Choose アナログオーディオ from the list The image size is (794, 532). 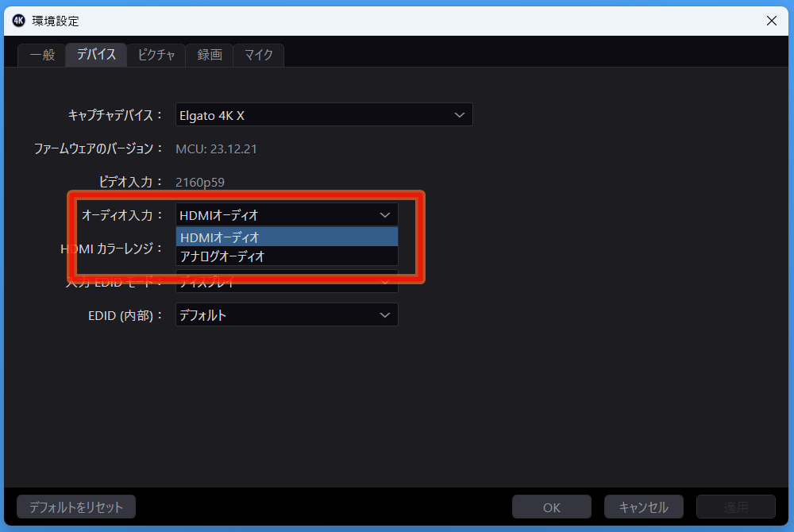287,256
